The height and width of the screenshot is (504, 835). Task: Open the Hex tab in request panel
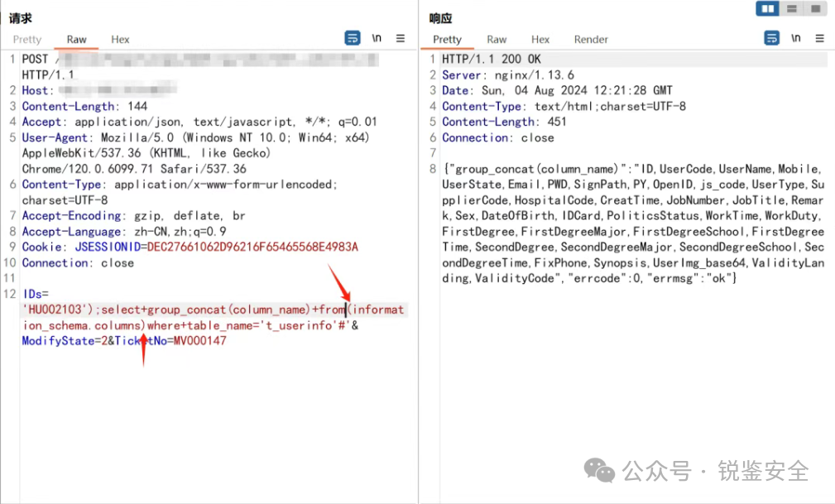click(120, 40)
